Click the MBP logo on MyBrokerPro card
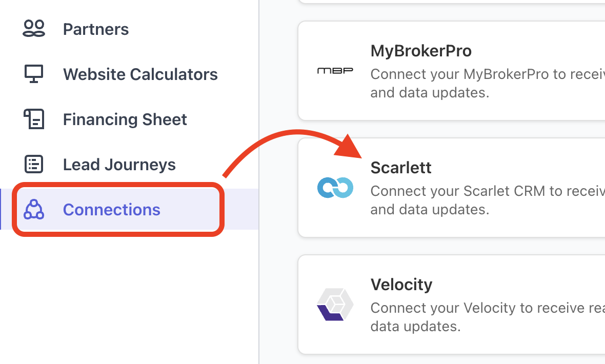 tap(335, 71)
